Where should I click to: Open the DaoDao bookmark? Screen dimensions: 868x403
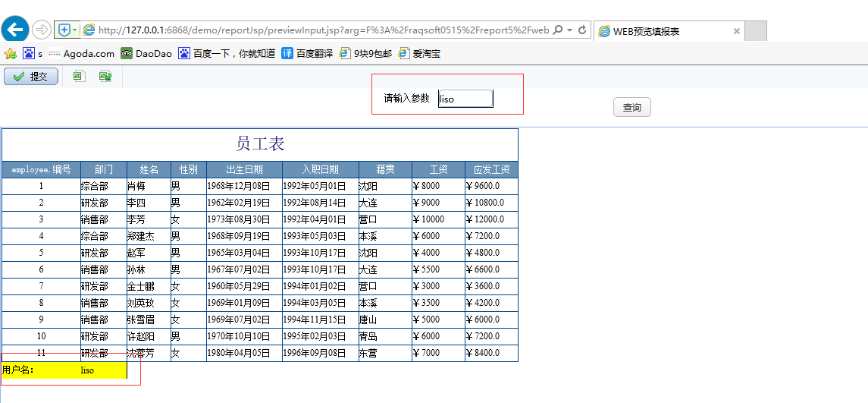click(x=146, y=54)
